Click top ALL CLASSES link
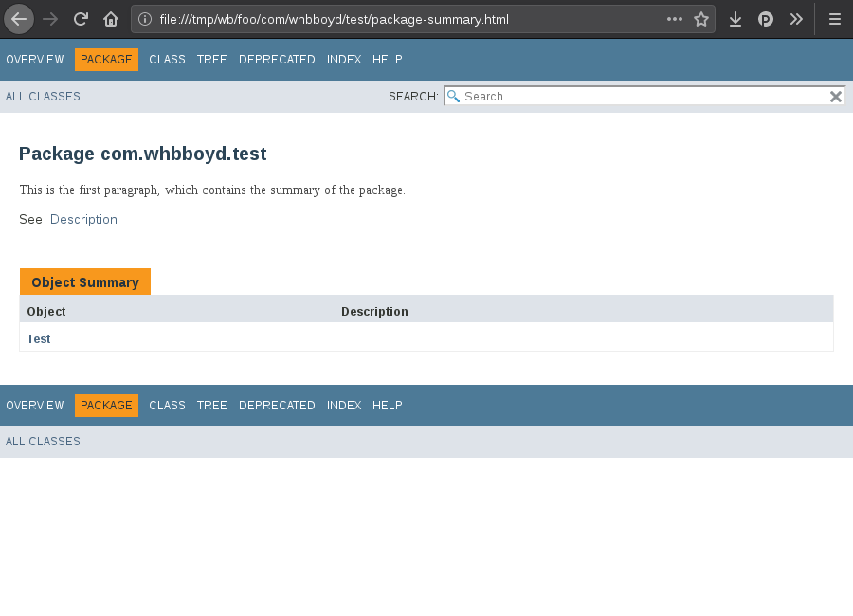The width and height of the screenshot is (853, 616). [x=43, y=97]
